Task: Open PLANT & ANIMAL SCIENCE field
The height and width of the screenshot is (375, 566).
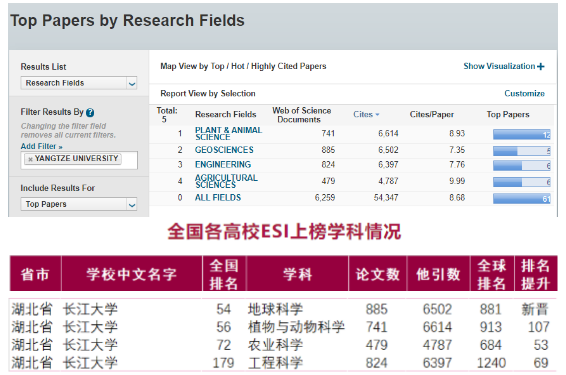Action: tap(228, 134)
